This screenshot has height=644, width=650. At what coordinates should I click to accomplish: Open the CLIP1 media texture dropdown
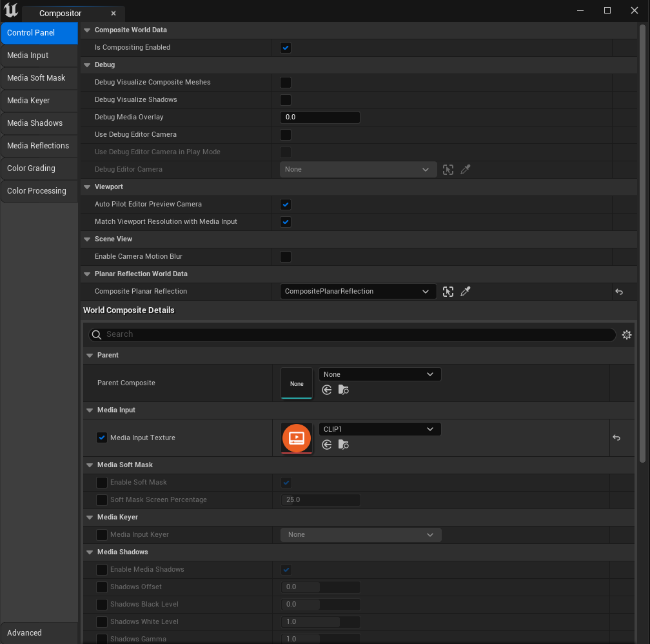(x=379, y=429)
